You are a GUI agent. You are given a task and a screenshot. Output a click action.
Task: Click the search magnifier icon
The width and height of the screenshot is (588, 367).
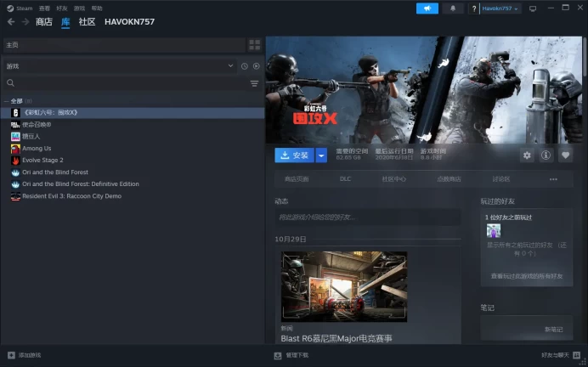10,83
